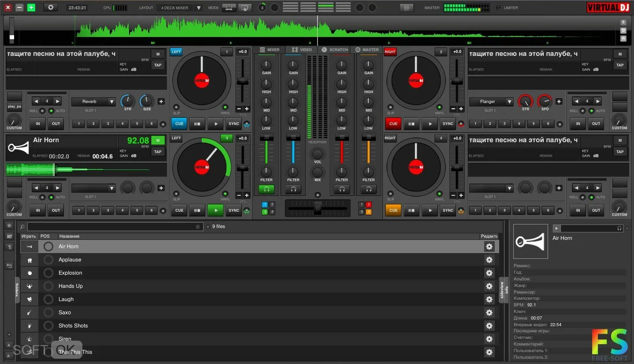Click the TAP button on Air Horn deck

coord(158,152)
